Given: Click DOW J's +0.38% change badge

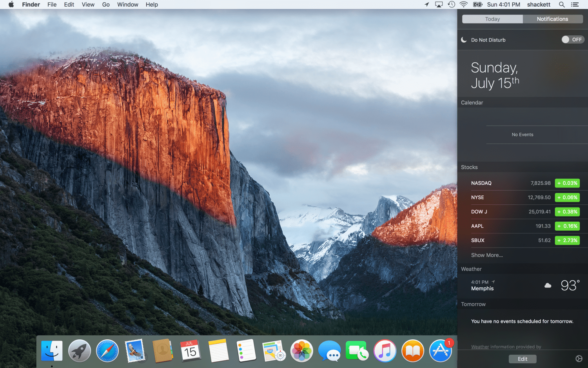Looking at the screenshot, I should pyautogui.click(x=567, y=212).
